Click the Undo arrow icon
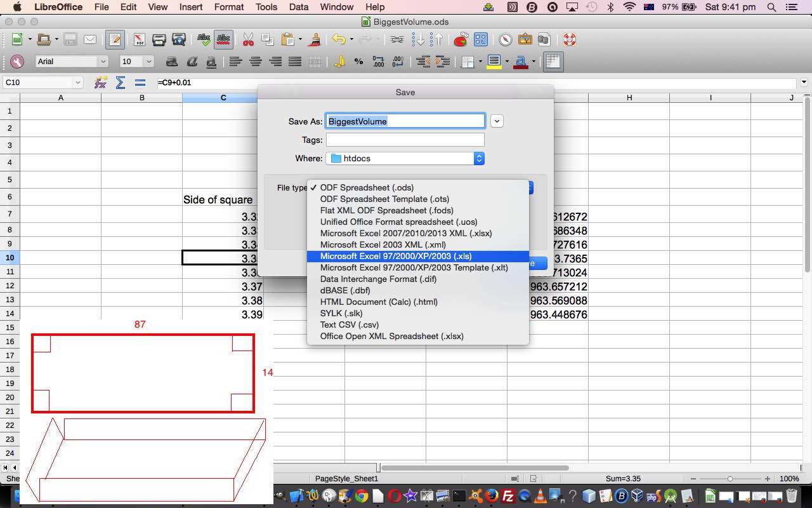 point(339,39)
